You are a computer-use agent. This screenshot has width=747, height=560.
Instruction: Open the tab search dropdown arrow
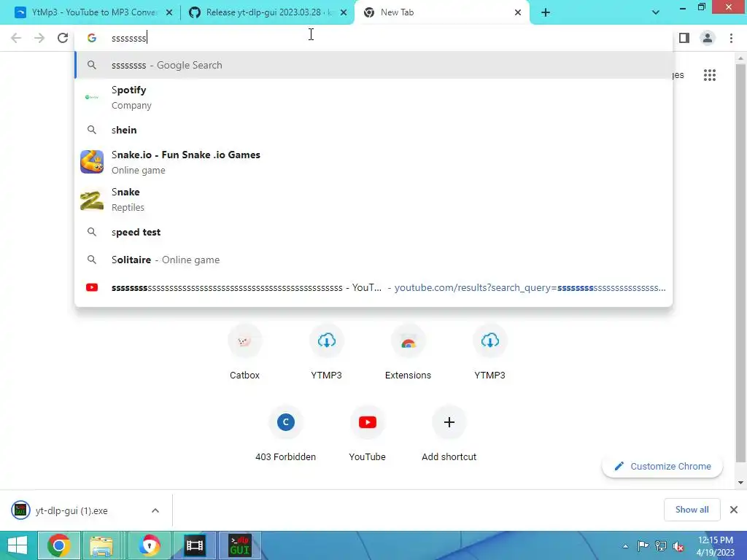tap(656, 12)
